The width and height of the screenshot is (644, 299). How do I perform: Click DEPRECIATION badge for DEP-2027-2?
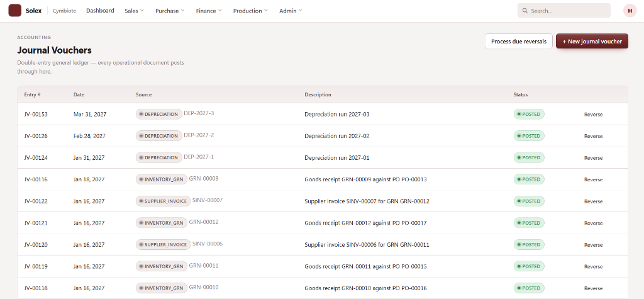pos(158,136)
